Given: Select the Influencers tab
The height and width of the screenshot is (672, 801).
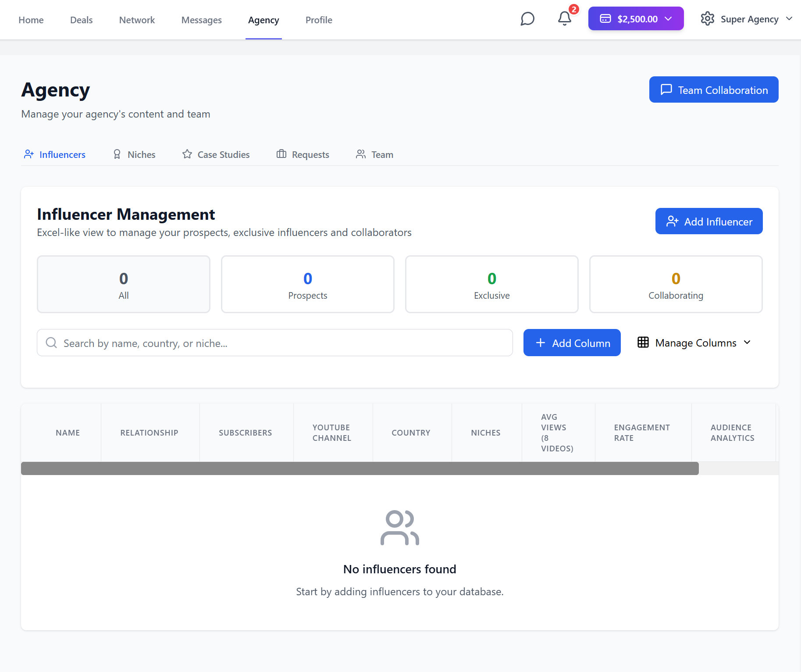Looking at the screenshot, I should (x=55, y=154).
